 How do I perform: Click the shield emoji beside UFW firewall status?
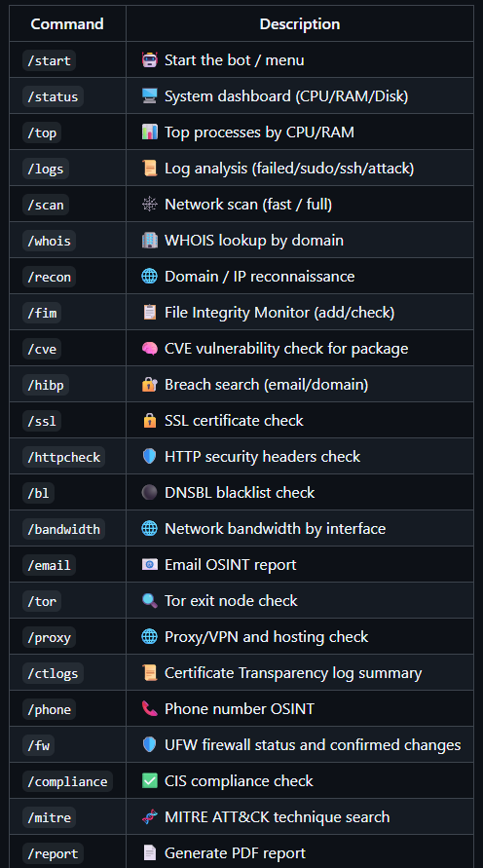click(149, 744)
